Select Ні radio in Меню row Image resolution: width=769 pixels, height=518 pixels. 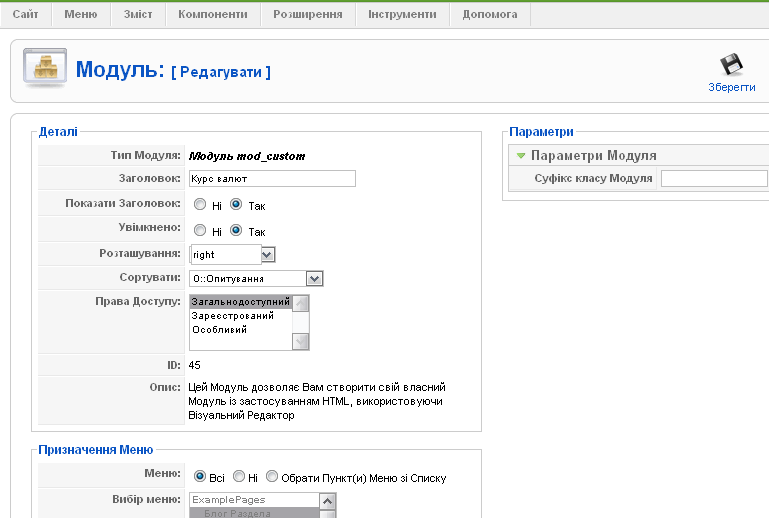tap(239, 476)
